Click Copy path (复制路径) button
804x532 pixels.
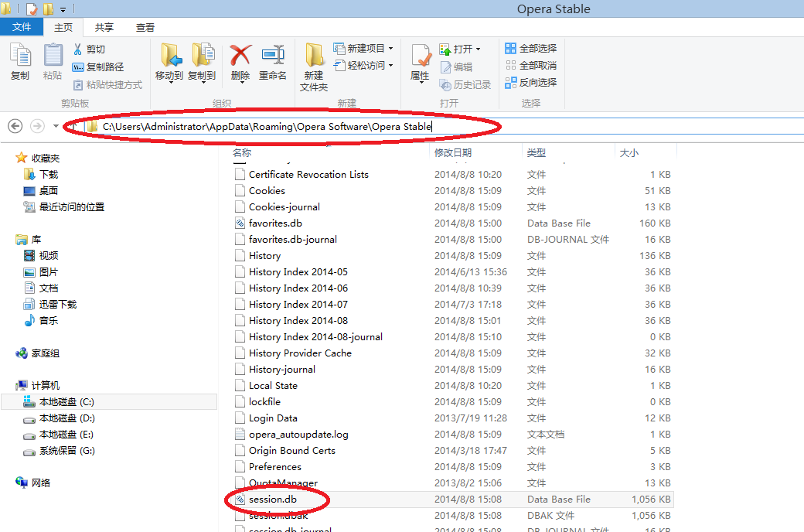pos(98,66)
